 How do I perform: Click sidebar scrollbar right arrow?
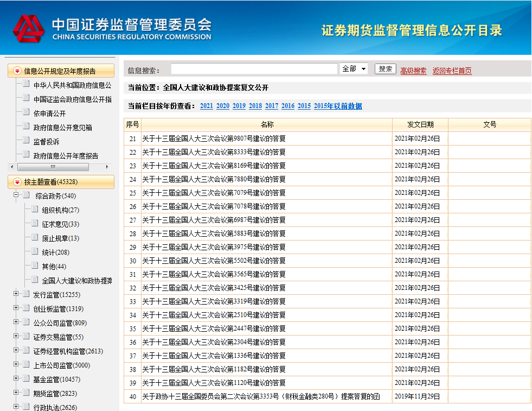[107, 167]
